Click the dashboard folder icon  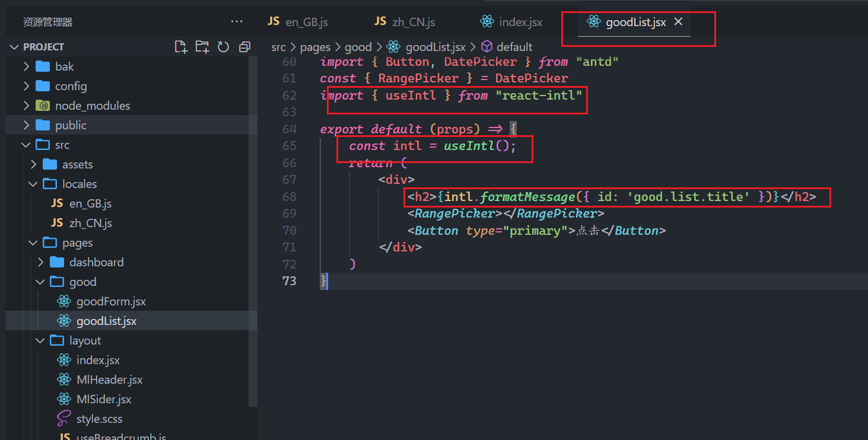point(57,262)
